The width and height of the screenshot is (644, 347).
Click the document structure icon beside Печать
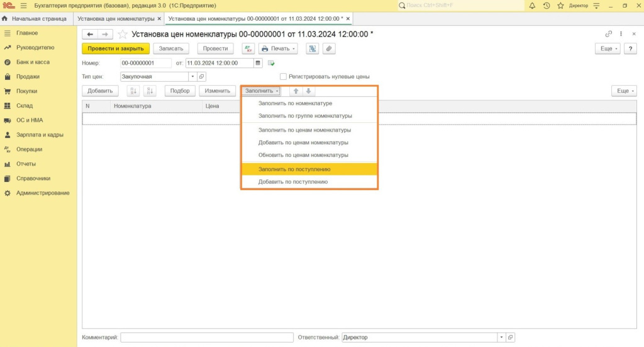312,48
